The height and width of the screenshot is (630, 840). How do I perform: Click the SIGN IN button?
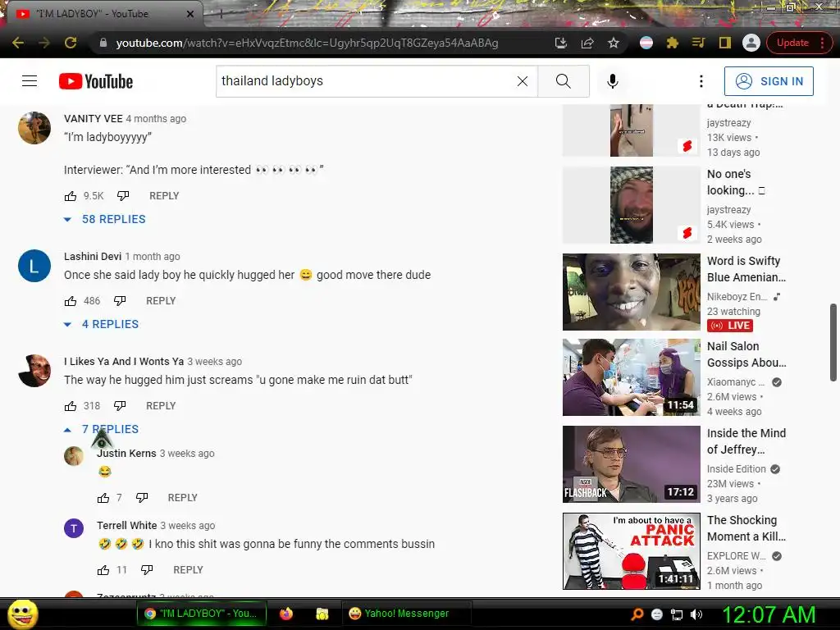pos(769,81)
